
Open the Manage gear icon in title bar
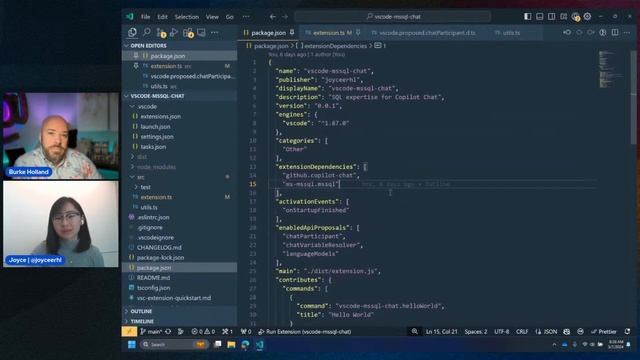pyautogui.click(x=587, y=16)
